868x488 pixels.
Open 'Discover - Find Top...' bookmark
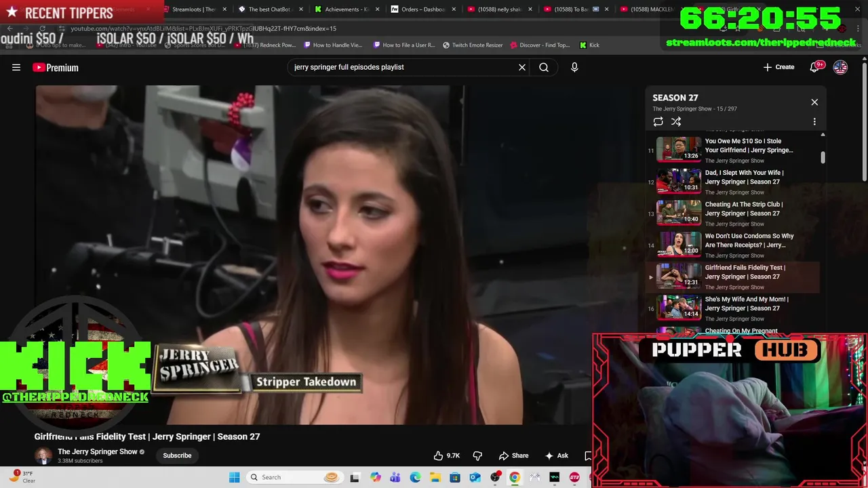point(540,45)
